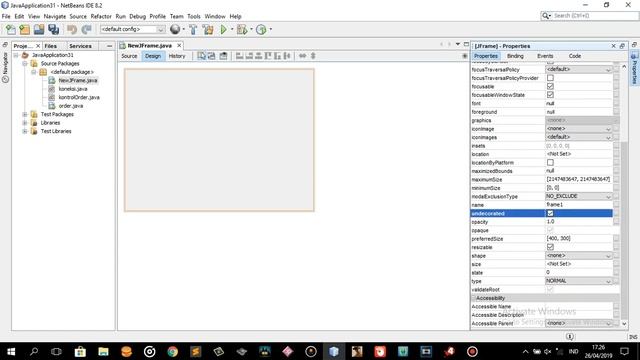Click the Redo toolbar icon
This screenshot has width=640, height=360.
(x=87, y=29)
